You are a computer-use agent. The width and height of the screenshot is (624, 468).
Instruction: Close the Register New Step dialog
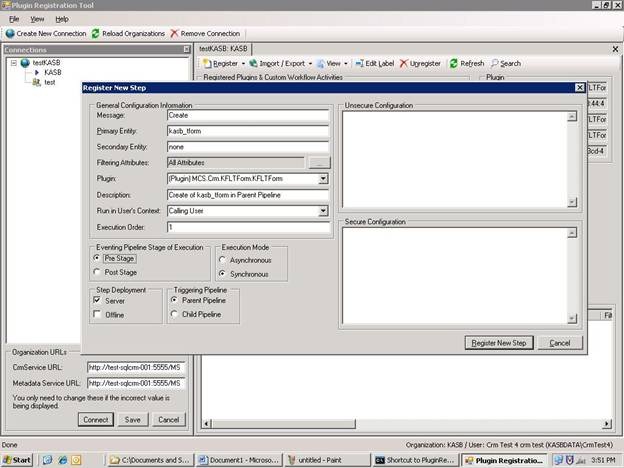(x=580, y=88)
